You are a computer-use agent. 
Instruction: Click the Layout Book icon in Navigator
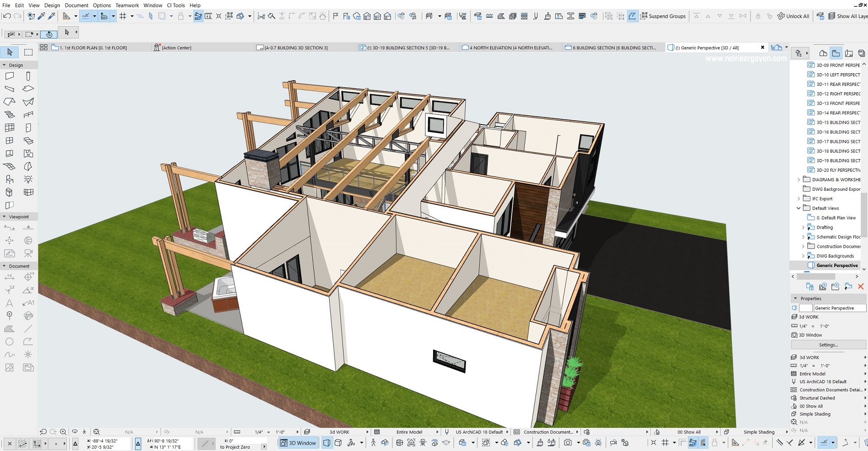849,53
